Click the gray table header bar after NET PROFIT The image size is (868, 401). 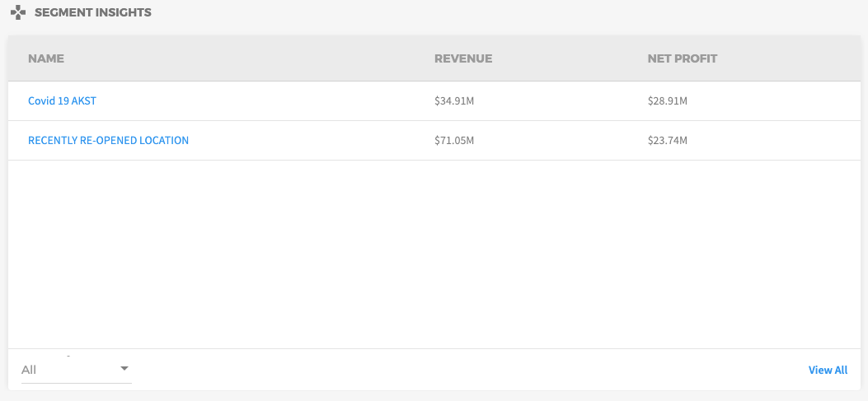coord(789,58)
